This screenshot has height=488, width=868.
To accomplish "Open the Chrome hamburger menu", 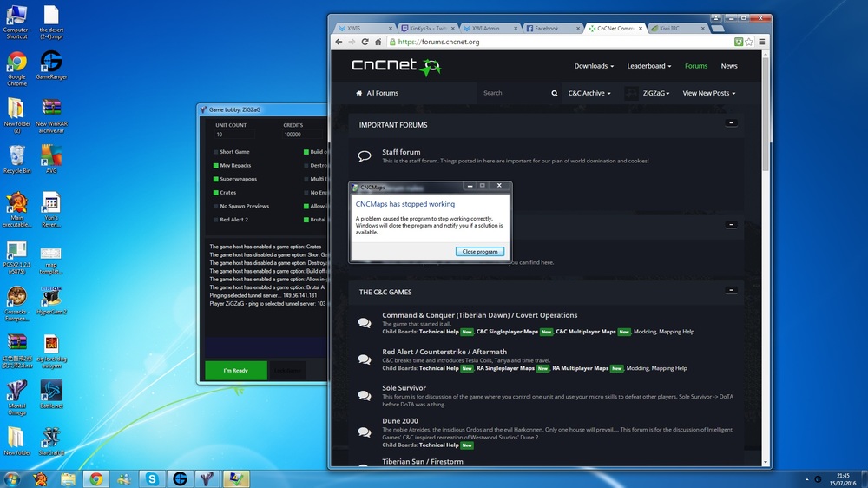I will click(x=762, y=42).
